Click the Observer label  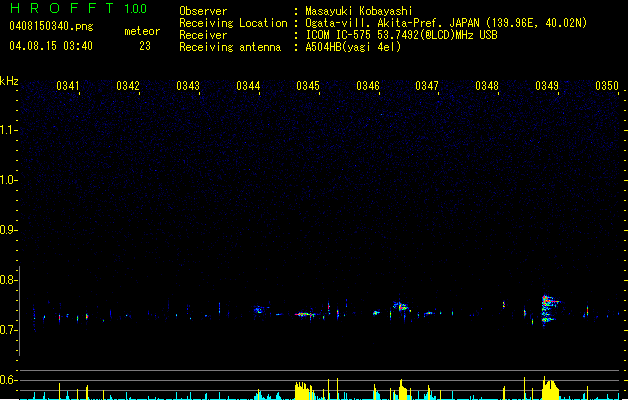tap(203, 11)
